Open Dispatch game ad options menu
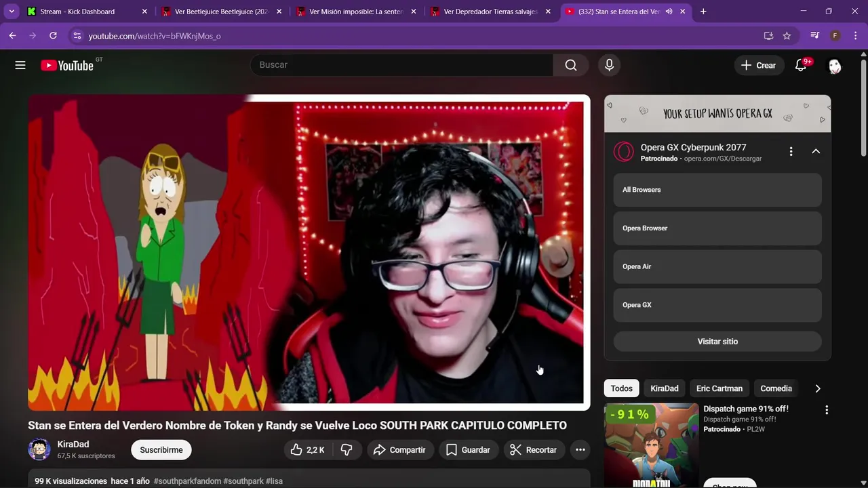Viewport: 868px width, 488px height. click(x=826, y=410)
